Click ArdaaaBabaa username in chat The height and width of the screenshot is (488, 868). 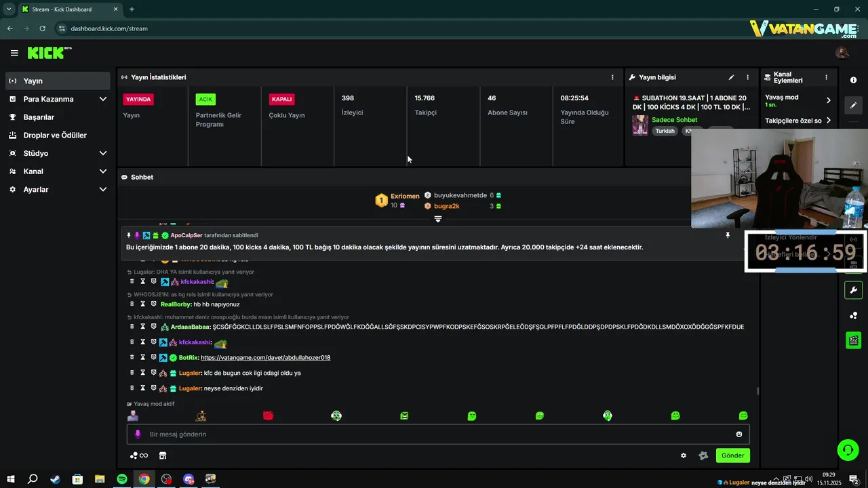(x=191, y=327)
